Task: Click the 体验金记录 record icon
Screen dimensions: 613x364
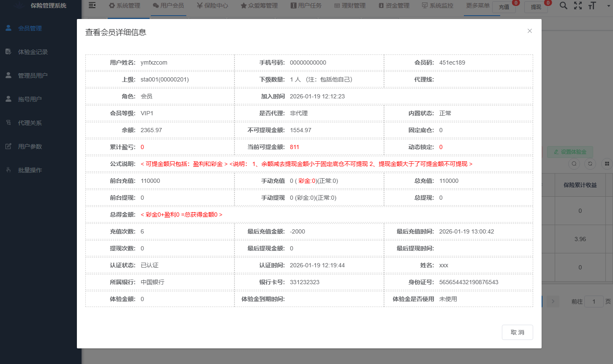Action: click(x=8, y=52)
